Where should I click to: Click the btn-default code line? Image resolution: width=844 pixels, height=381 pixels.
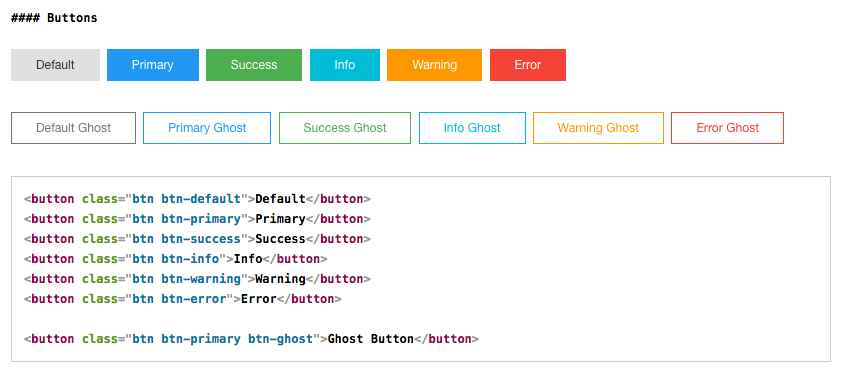pos(197,199)
